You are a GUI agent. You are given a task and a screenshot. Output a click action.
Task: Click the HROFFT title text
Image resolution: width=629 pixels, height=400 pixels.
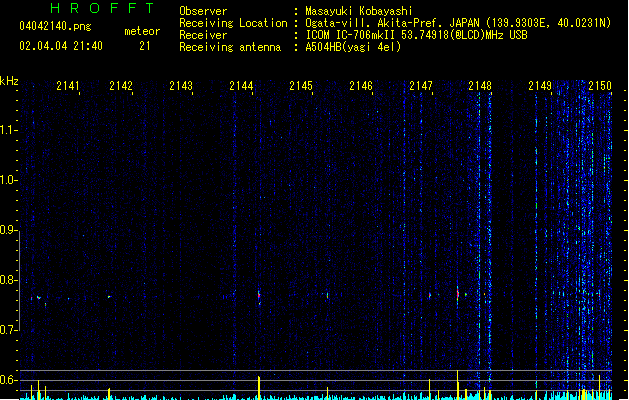pos(102,8)
